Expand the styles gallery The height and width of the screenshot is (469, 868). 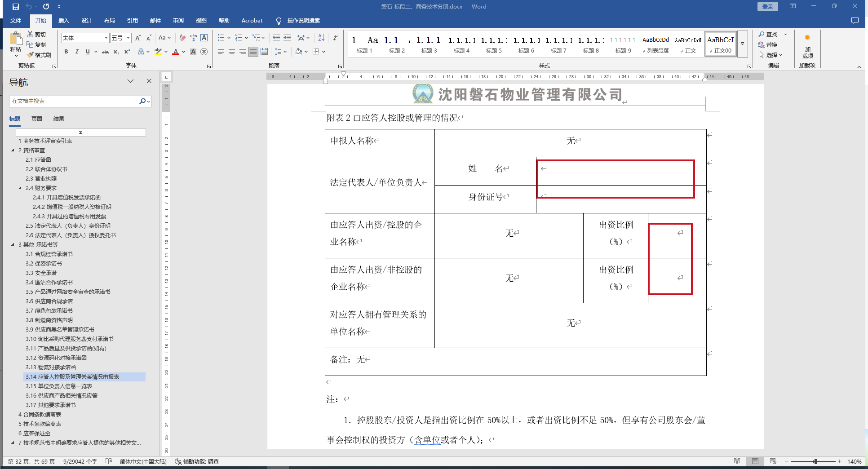(743, 44)
